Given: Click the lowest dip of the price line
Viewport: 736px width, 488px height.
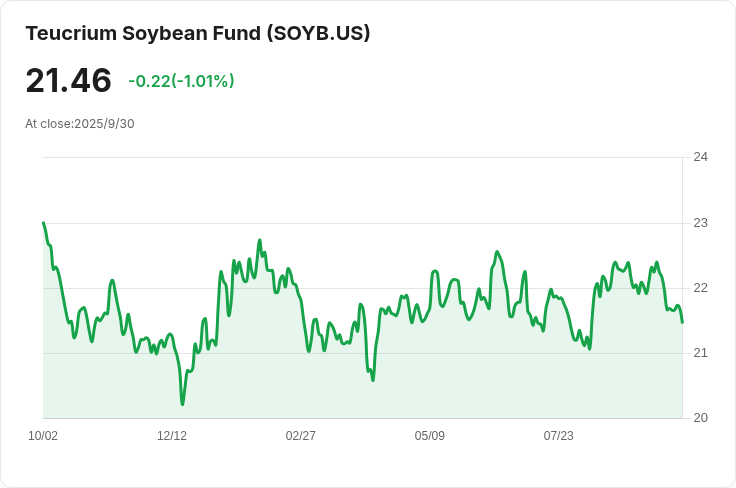Looking at the screenshot, I should click(182, 404).
